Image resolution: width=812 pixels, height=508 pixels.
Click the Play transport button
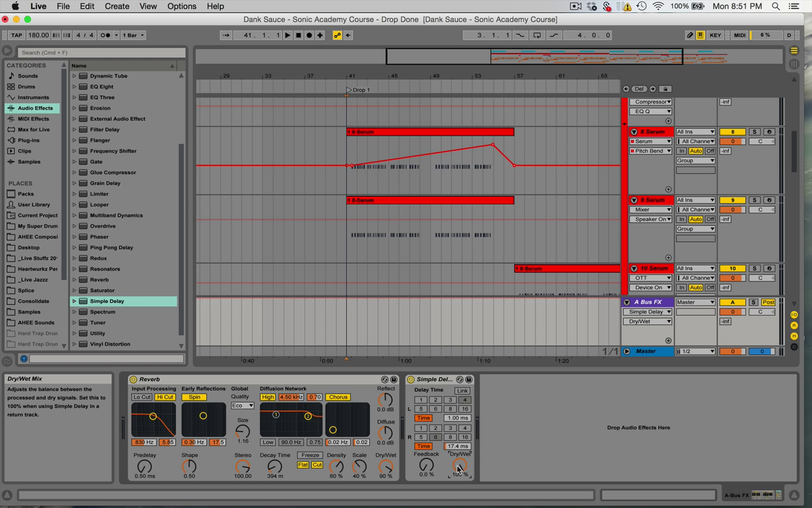(288, 35)
